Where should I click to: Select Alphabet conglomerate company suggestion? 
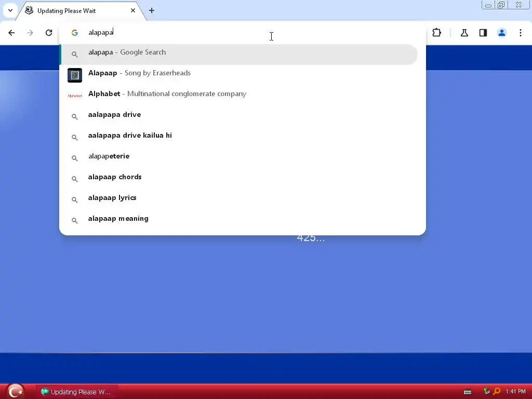[239, 96]
